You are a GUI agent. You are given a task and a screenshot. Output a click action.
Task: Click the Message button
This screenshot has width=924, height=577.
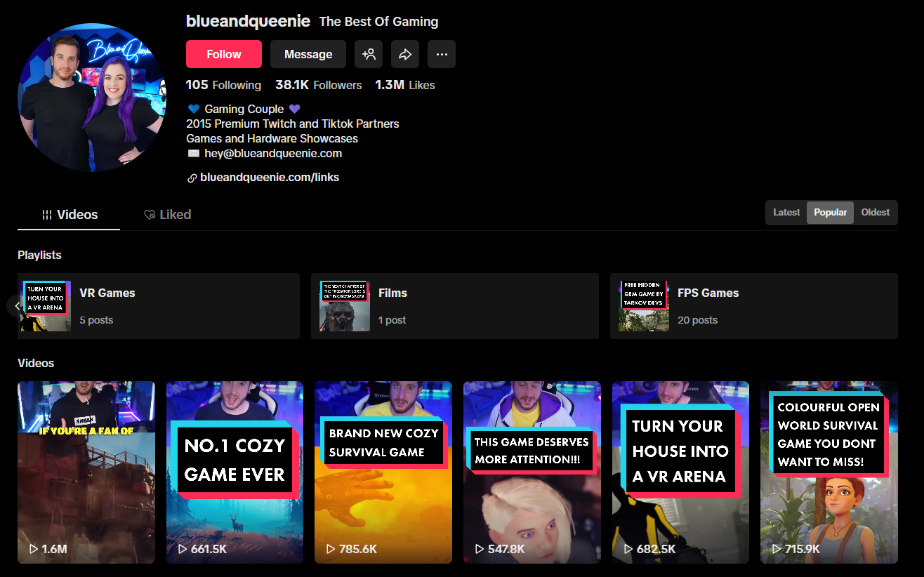[x=308, y=54]
